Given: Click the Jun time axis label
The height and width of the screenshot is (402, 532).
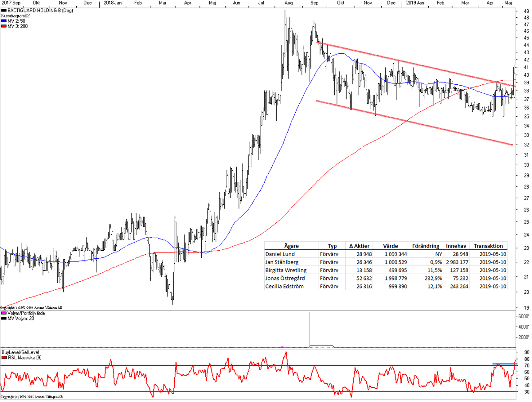Looking at the screenshot, I should (x=237, y=3).
